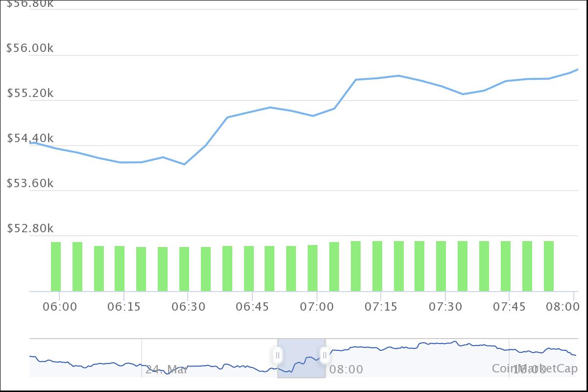This screenshot has width=588, height=392.
Task: Click the 24. Mar label in the navigator
Action: pos(168,370)
